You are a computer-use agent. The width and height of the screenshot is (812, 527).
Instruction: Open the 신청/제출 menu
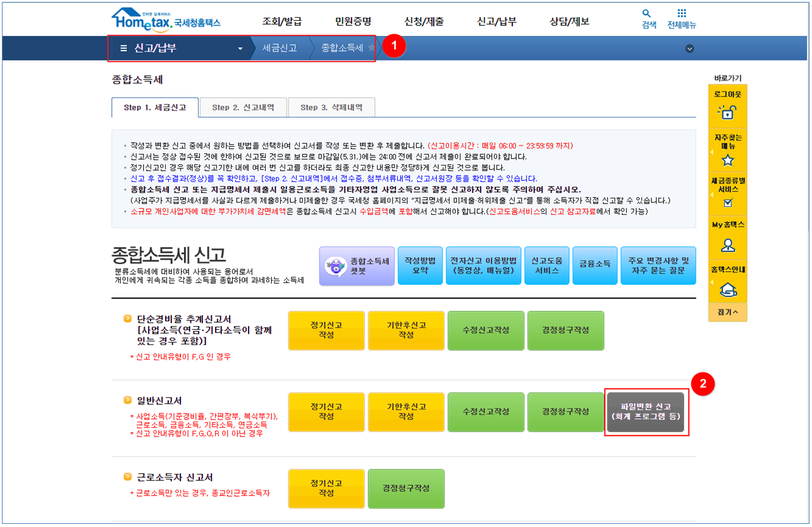pos(424,21)
